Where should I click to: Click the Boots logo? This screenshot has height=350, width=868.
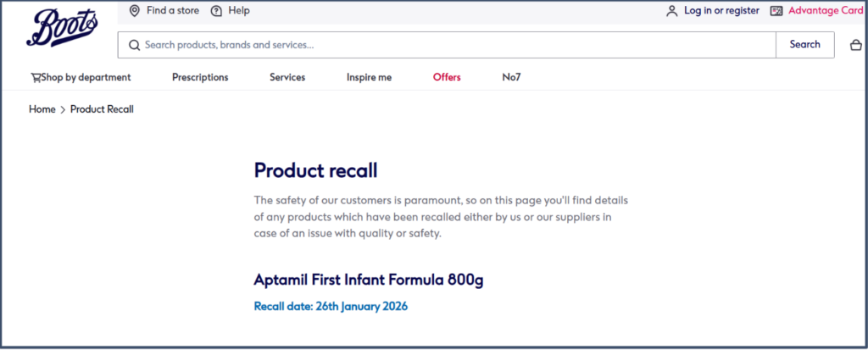[x=62, y=28]
